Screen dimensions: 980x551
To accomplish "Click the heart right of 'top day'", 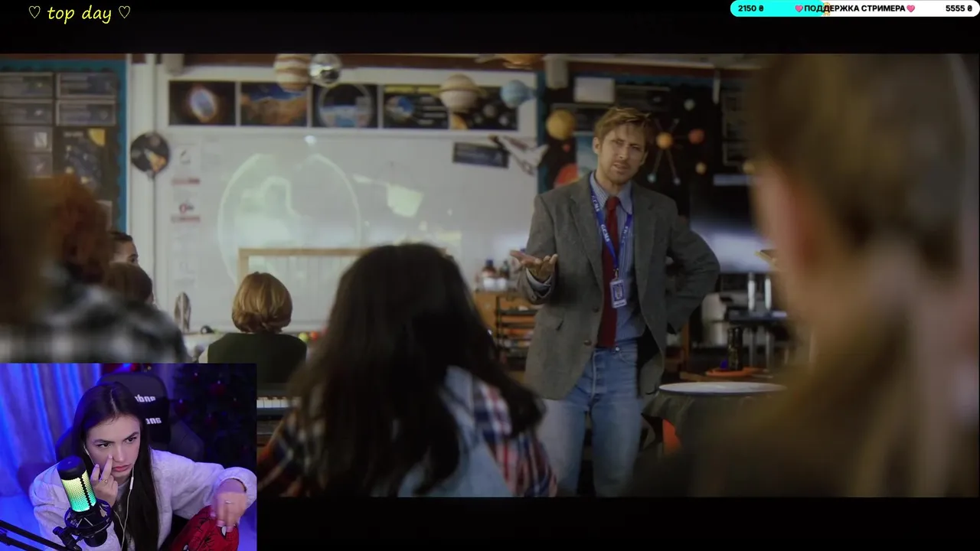I will pos(124,13).
